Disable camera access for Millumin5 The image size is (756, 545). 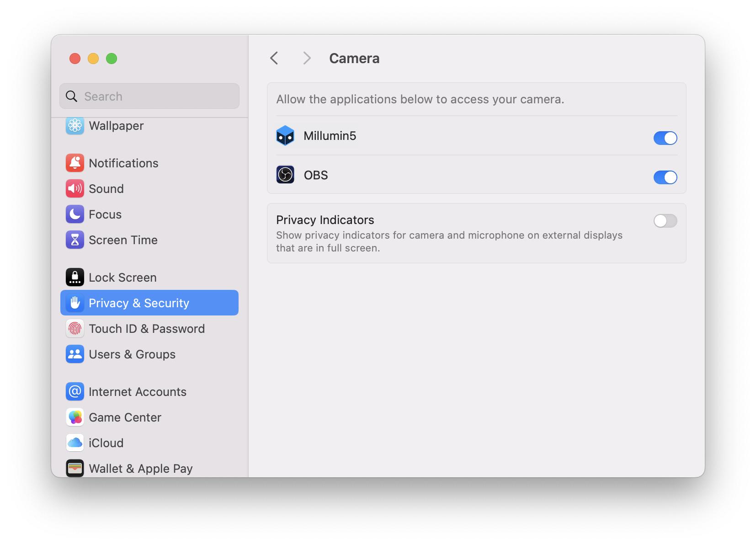[665, 138]
